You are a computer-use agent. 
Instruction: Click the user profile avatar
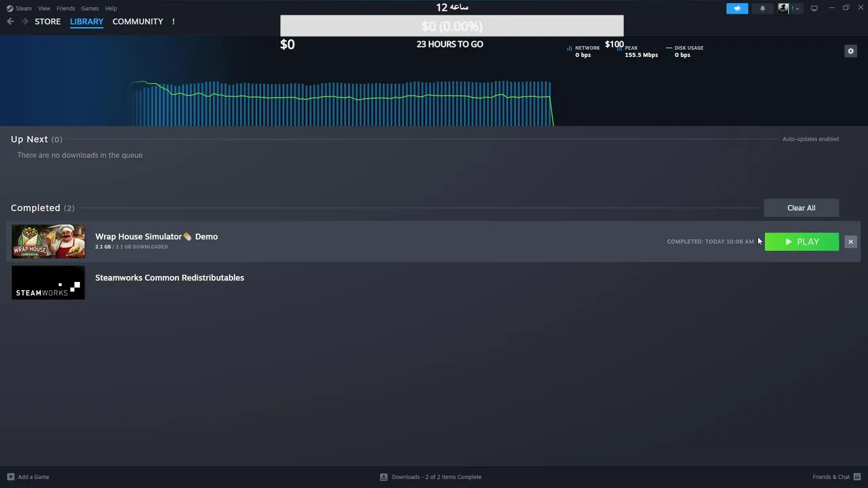coord(783,8)
